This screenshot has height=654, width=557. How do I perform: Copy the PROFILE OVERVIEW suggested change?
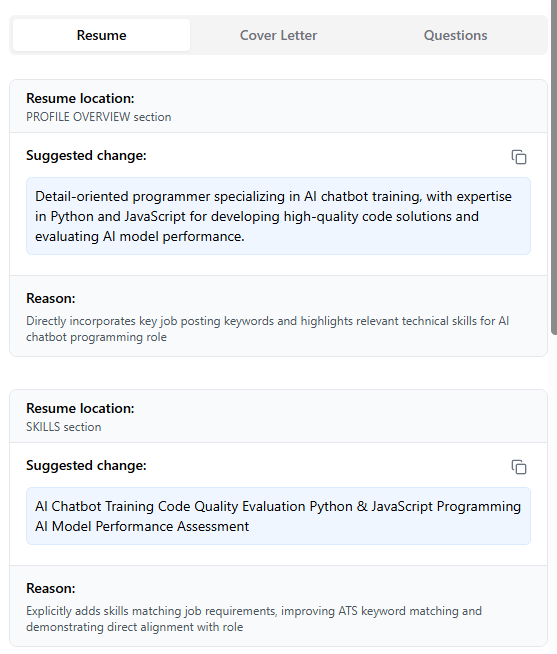point(519,157)
